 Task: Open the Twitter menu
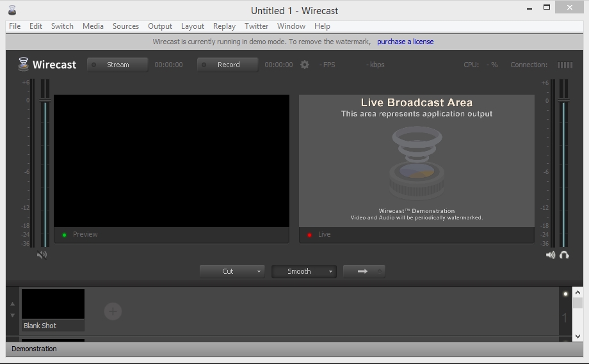pos(257,26)
